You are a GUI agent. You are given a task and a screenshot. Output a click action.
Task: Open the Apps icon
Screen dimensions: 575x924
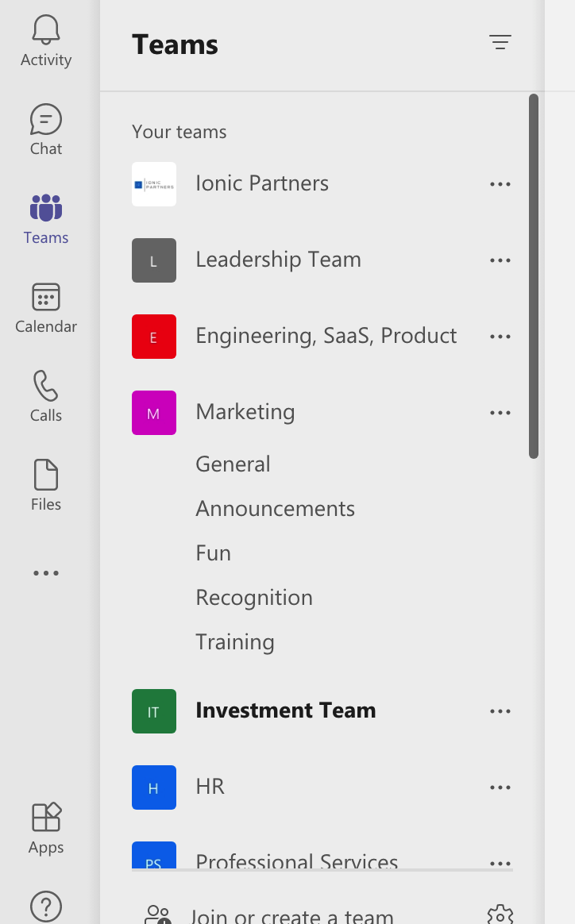(x=45, y=818)
